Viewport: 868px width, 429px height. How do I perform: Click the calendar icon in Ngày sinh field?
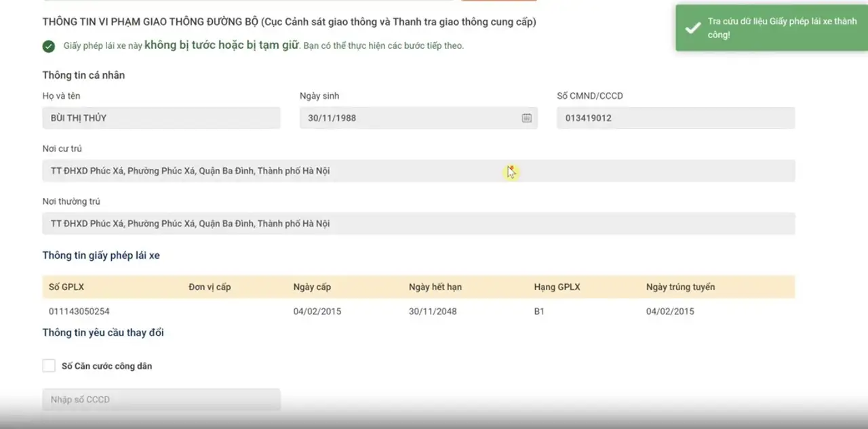pos(526,118)
